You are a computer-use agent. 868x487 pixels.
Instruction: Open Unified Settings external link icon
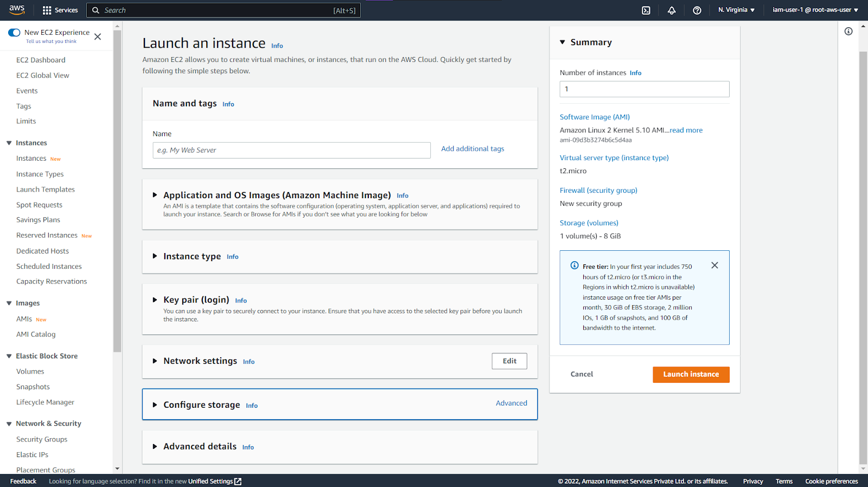(x=238, y=482)
